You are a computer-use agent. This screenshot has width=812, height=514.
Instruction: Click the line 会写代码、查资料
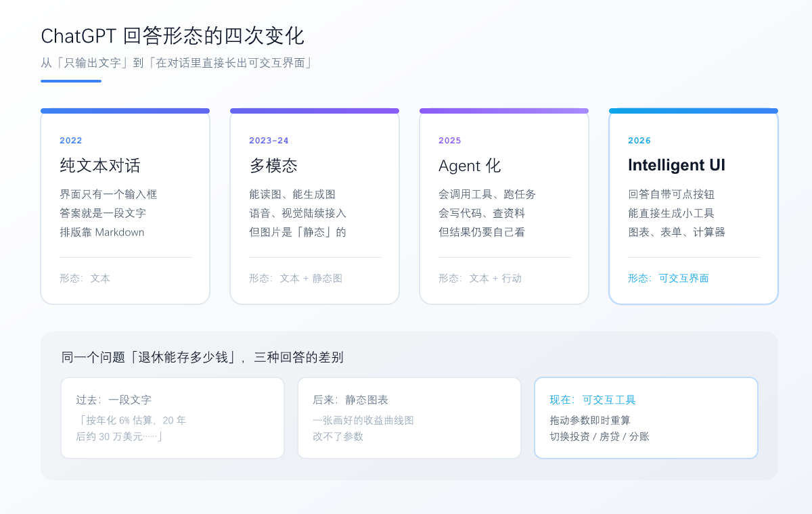click(x=482, y=213)
